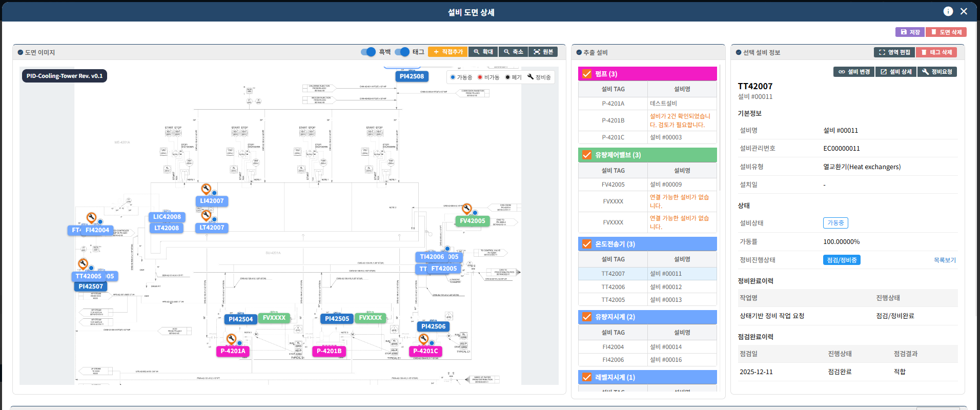The height and width of the screenshot is (410, 980).
Task: Select the P-4201A row in 펌프 table
Action: coord(647,104)
